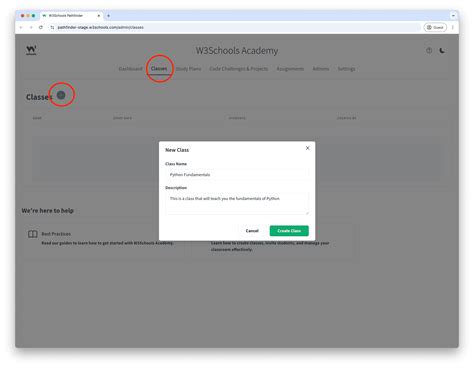This screenshot has width=474, height=368.
Task: Click the Created by column header
Action: 347,118
